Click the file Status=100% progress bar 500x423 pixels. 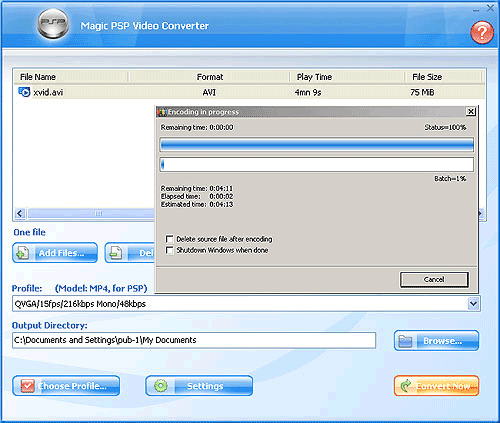pyautogui.click(x=317, y=145)
